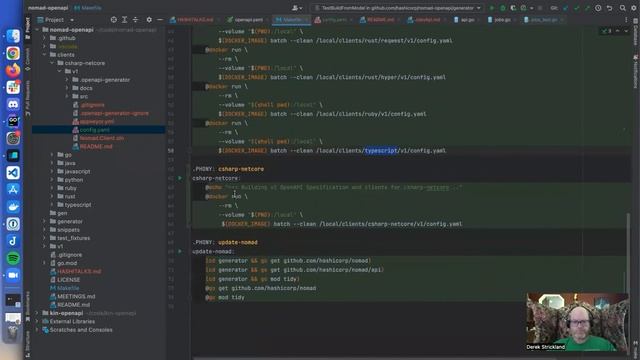Select External Libraries node
The image size is (640, 360).
point(72,322)
